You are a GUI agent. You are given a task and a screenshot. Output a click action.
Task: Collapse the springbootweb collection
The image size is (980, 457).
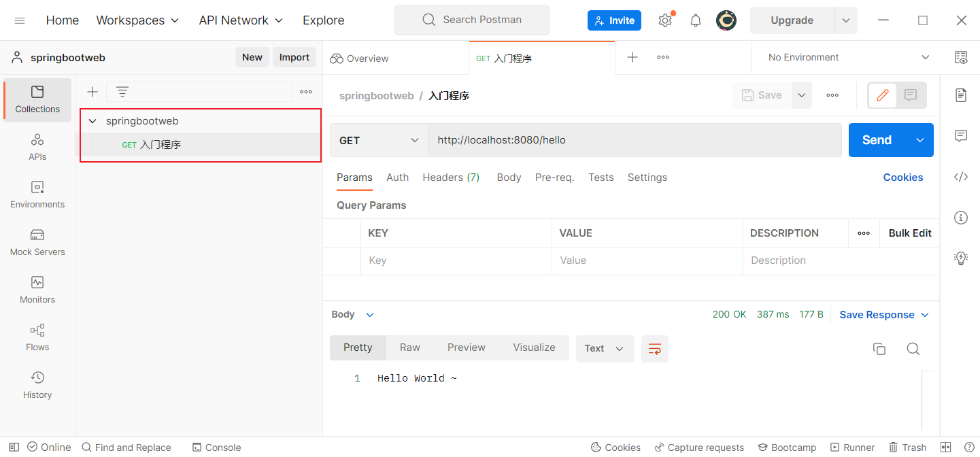point(93,121)
